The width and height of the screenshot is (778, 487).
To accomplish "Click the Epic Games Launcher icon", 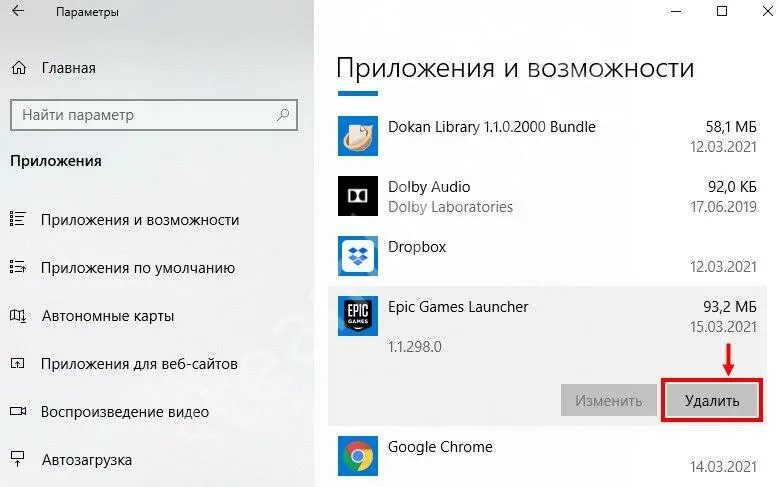I will [x=358, y=316].
